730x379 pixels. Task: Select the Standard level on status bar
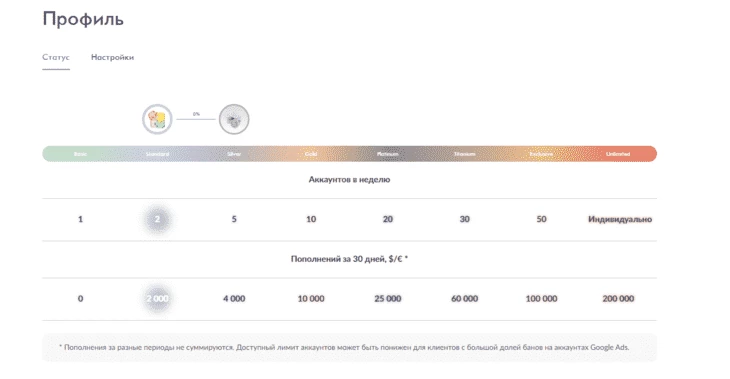pos(157,154)
